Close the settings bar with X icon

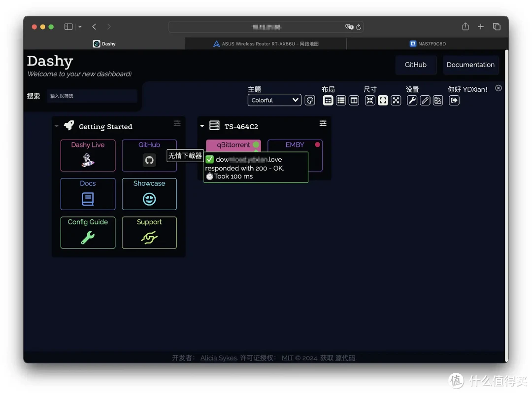498,88
